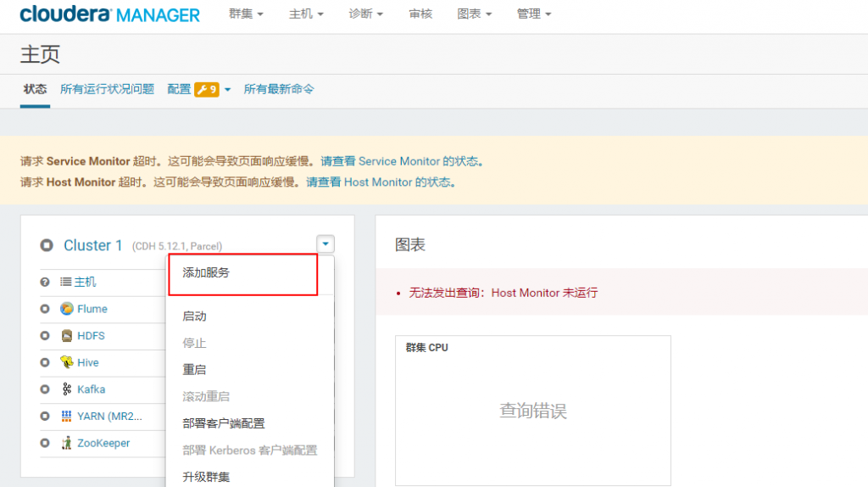Click the Kafka status icon
The height and width of the screenshot is (487, 868).
pos(45,389)
